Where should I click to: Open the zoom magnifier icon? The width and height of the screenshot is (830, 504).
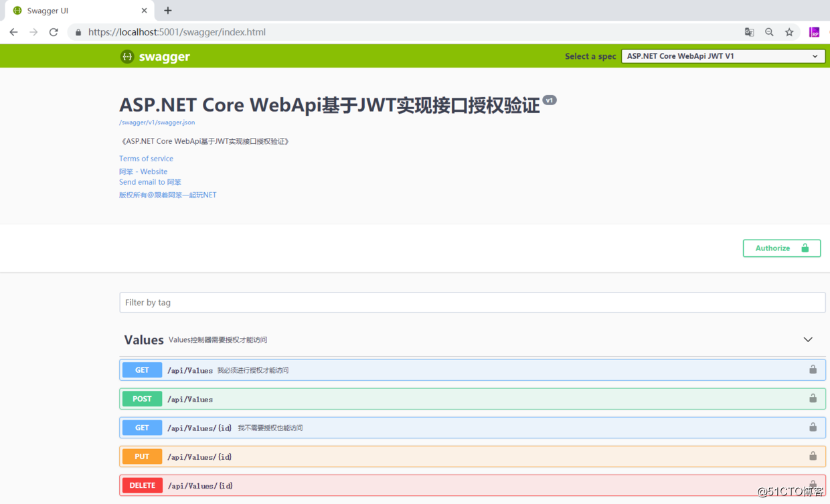coord(769,32)
